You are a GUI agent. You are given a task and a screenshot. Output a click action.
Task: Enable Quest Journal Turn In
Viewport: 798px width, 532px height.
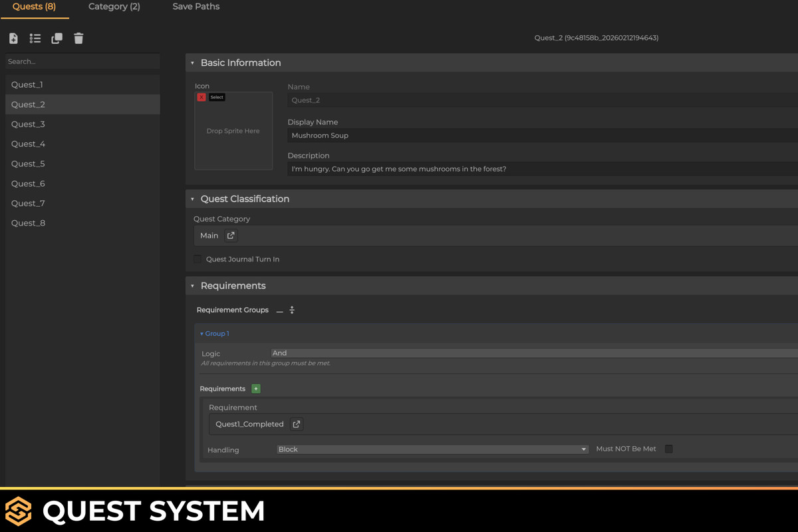click(198, 259)
